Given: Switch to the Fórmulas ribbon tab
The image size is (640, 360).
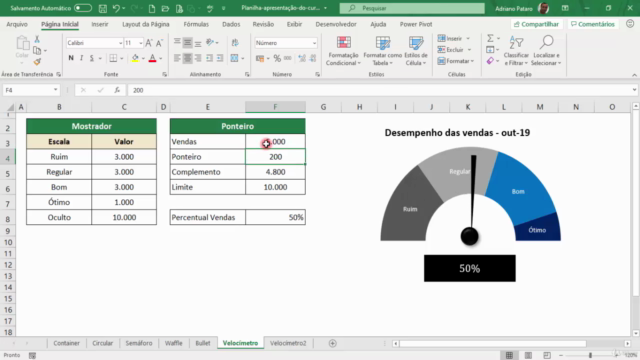Looking at the screenshot, I should tap(196, 24).
